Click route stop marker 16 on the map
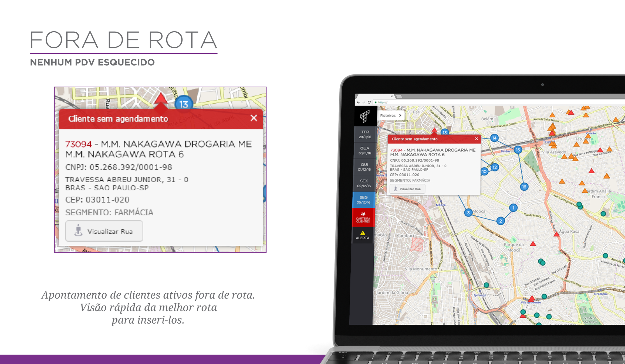Screen dimensions: 625x364 tap(524, 187)
